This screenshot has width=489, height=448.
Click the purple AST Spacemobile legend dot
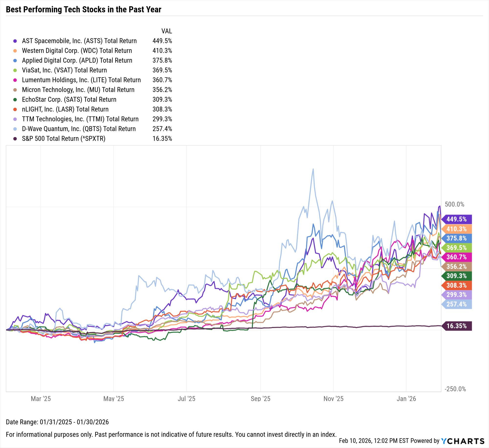[x=15, y=41]
